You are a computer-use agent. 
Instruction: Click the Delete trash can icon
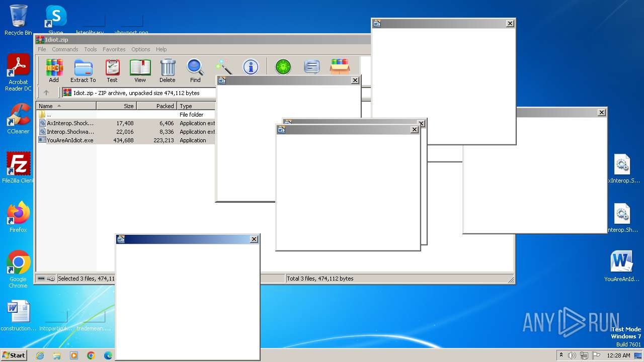[168, 70]
